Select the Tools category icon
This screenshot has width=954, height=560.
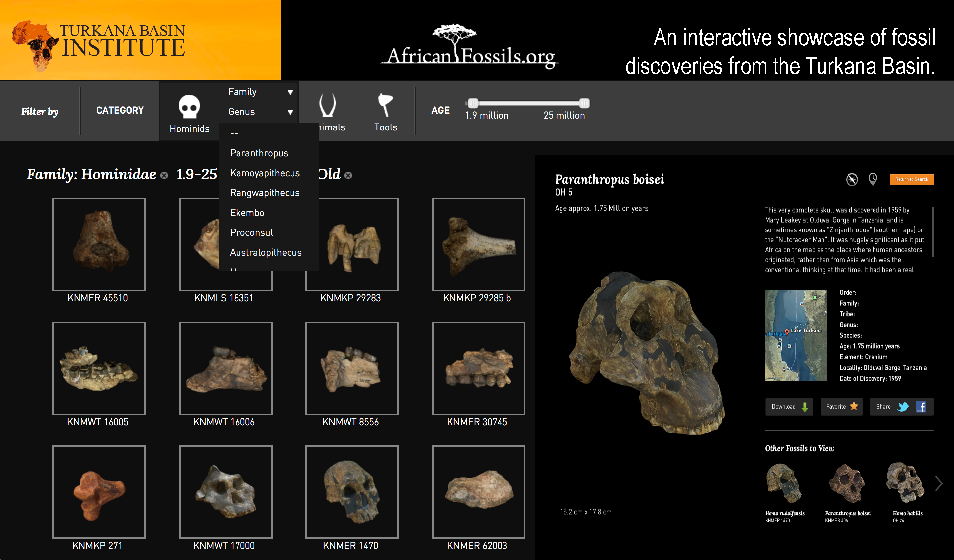[x=385, y=105]
